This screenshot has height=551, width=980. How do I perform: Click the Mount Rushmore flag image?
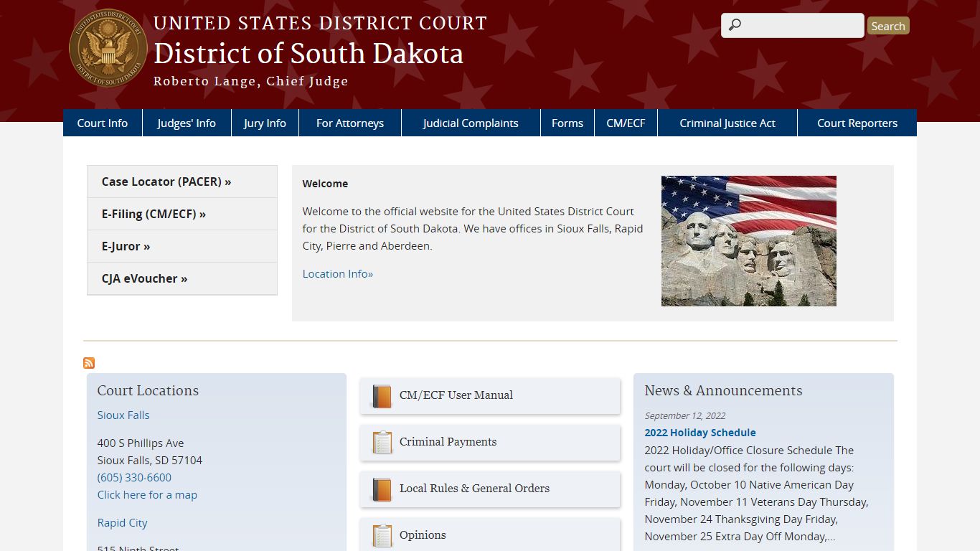coord(749,241)
